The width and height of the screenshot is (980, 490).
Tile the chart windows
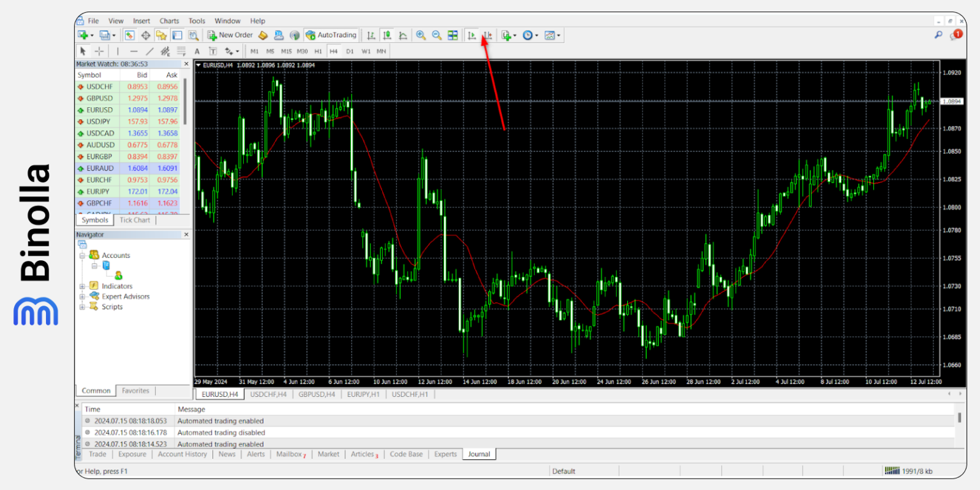[x=454, y=35]
